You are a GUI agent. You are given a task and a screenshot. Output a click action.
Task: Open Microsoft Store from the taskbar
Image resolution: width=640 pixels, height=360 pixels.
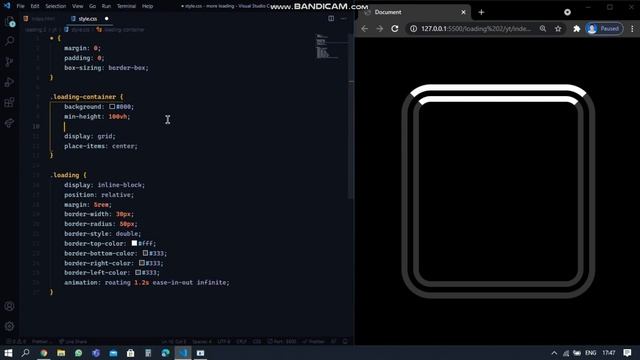click(131, 353)
